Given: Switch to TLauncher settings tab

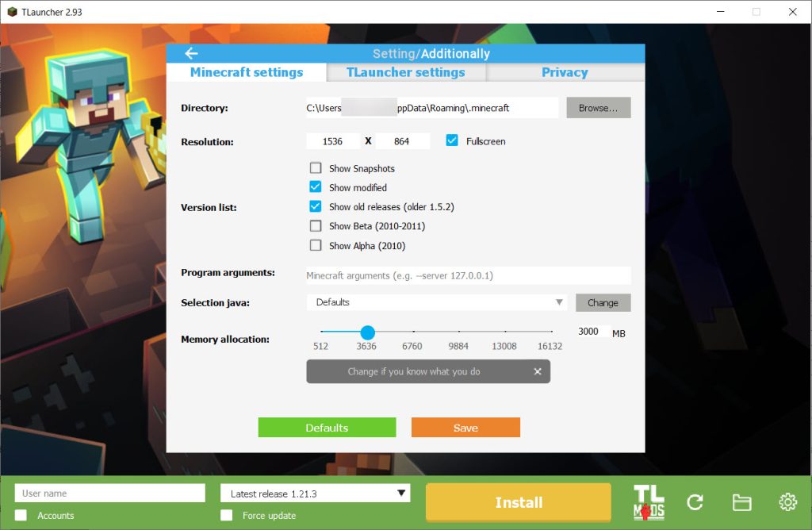Looking at the screenshot, I should coord(405,72).
